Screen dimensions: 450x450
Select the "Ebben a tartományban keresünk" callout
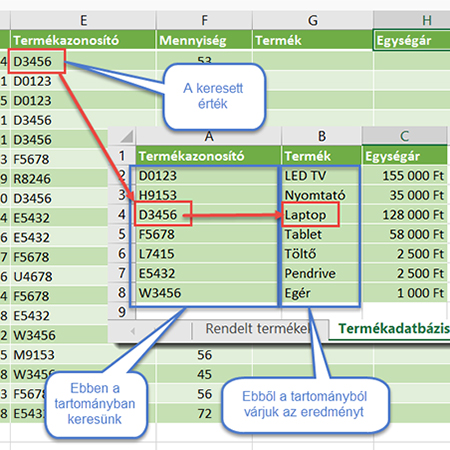pyautogui.click(x=96, y=404)
